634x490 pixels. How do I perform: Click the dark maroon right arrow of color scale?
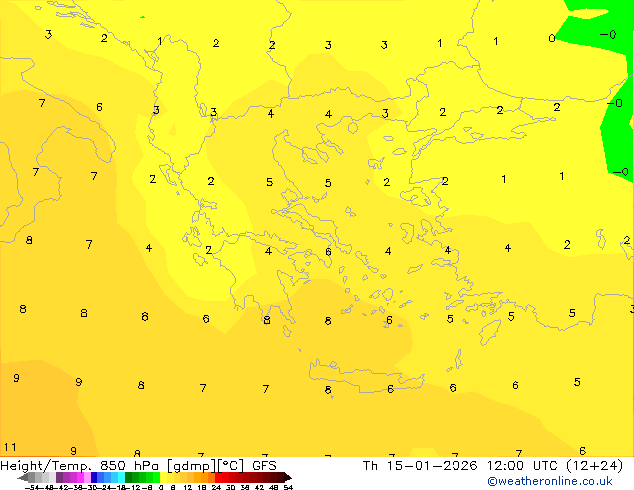tap(288, 477)
